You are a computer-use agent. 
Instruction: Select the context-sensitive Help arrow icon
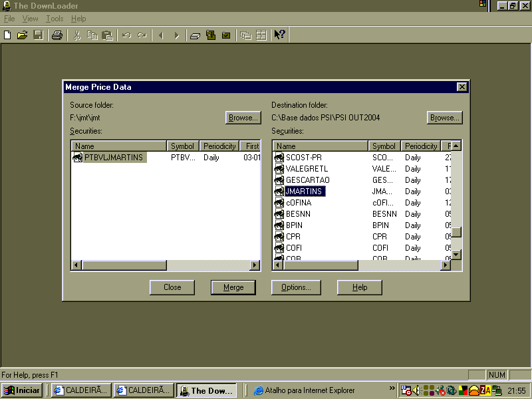[x=279, y=35]
